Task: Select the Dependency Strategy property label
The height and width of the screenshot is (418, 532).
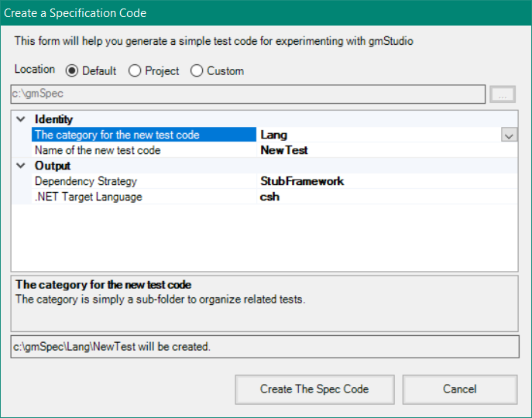Action: (85, 181)
